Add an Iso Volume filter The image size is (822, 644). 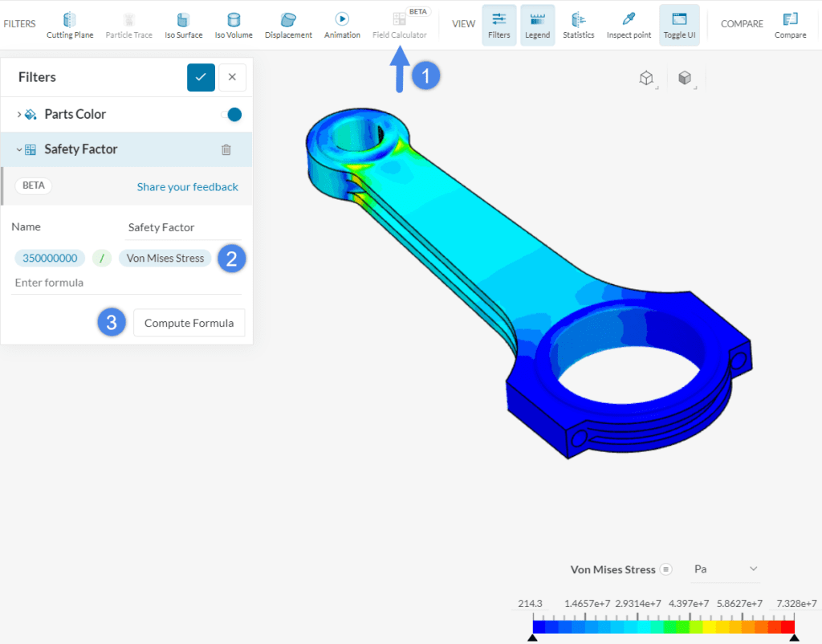pos(234,24)
